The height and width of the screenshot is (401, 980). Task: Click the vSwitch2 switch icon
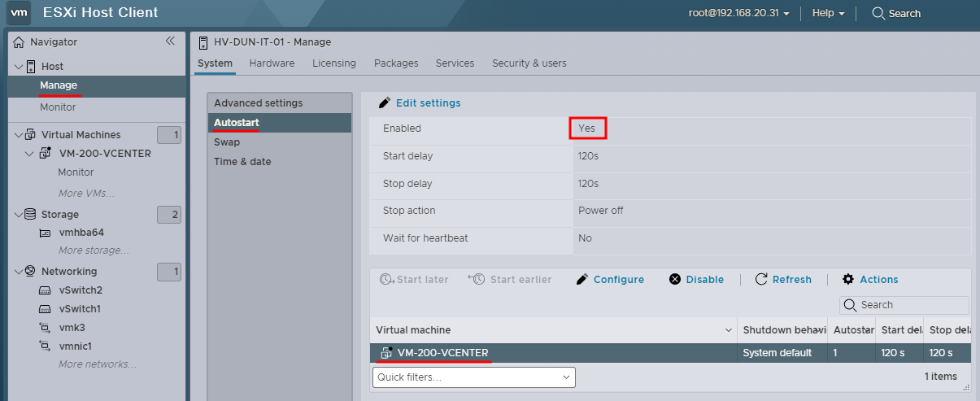46,290
